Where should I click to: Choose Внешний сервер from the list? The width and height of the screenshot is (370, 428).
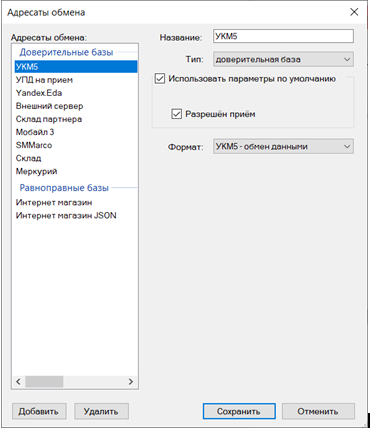pyautogui.click(x=75, y=106)
